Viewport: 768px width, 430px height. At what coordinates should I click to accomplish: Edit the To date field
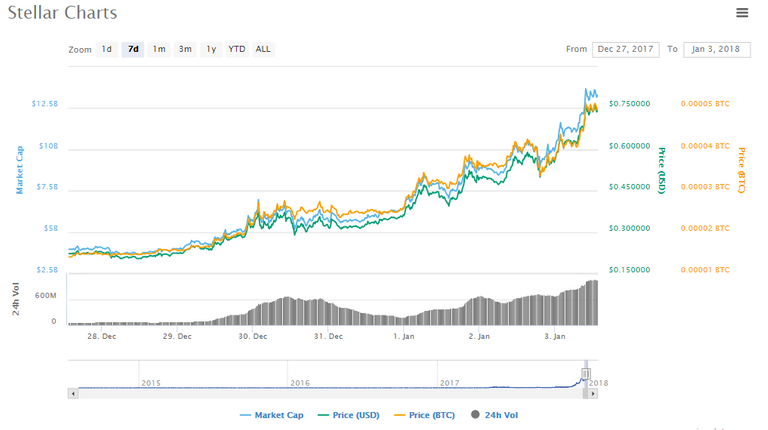pyautogui.click(x=716, y=49)
